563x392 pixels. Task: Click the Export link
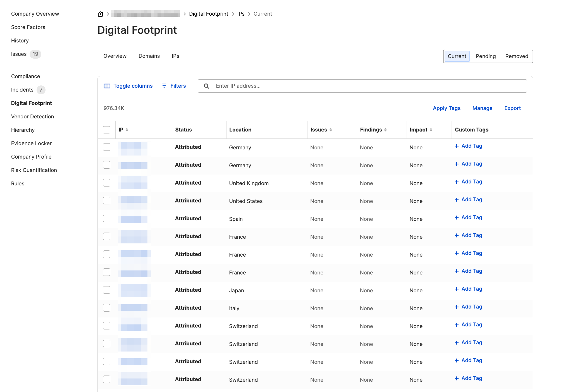point(512,108)
